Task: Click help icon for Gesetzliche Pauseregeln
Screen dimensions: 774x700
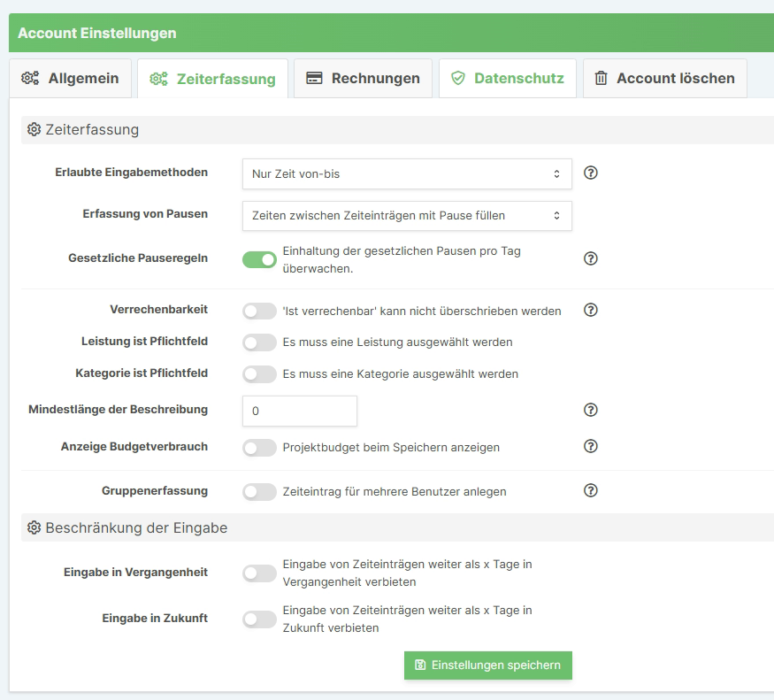Action: click(592, 258)
